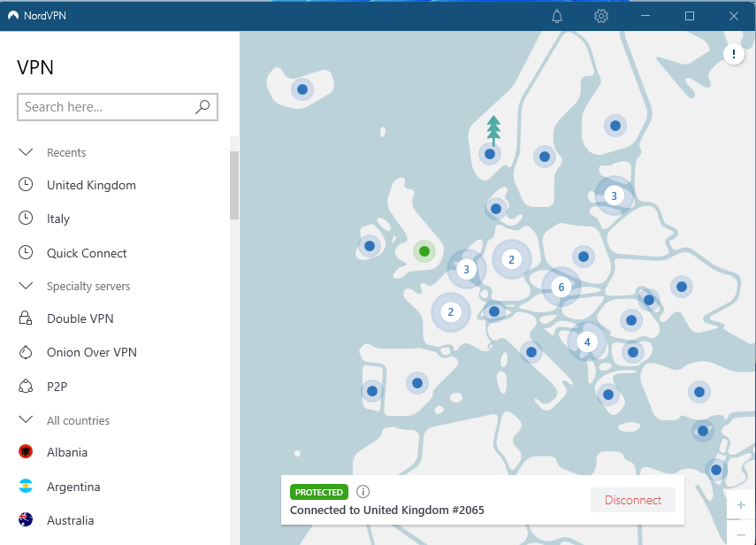This screenshot has height=545, width=756.
Task: Click the green PROTECTED status badge
Action: click(318, 492)
